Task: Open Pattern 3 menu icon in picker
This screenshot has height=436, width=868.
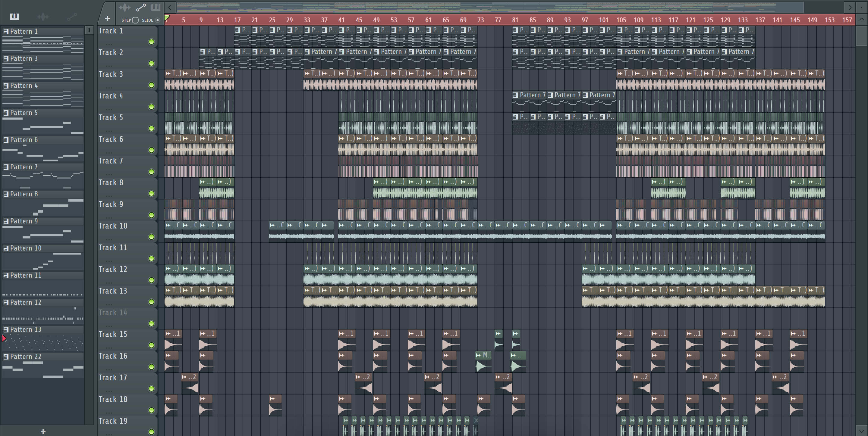Action: pyautogui.click(x=6, y=59)
